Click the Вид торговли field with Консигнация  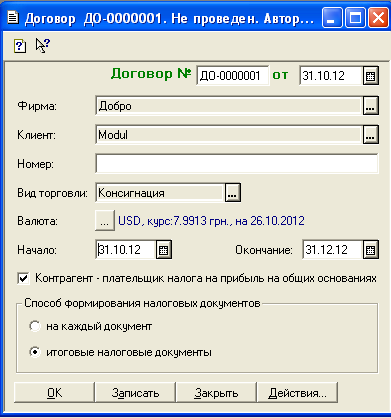tap(160, 193)
